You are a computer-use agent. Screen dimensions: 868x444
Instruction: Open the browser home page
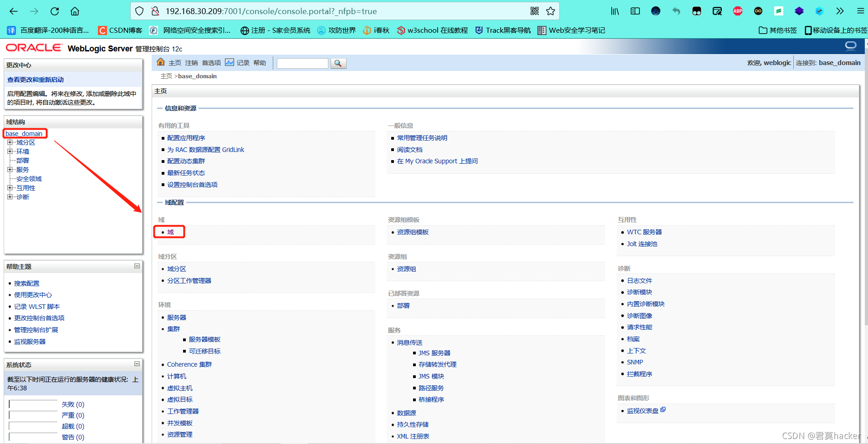(x=75, y=11)
